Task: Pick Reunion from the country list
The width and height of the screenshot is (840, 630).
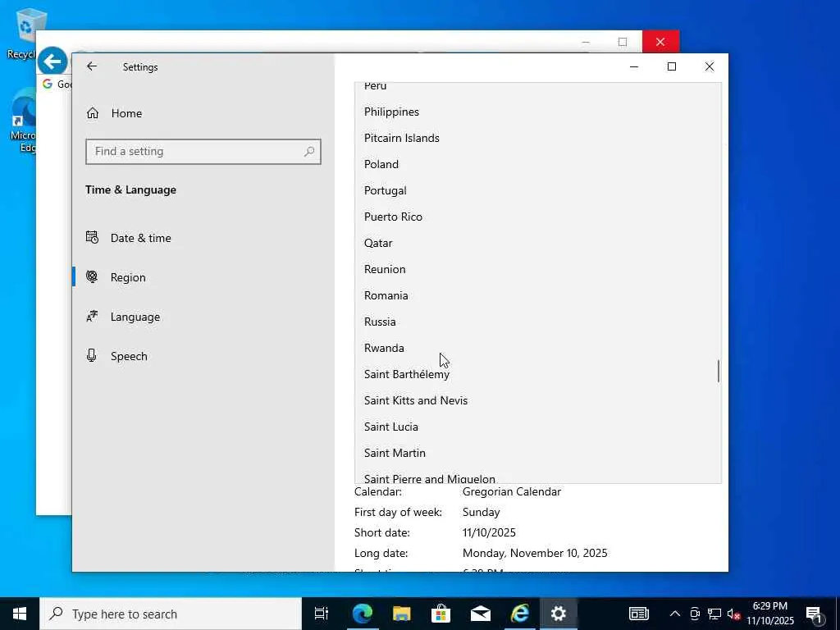Action: [x=538, y=269]
